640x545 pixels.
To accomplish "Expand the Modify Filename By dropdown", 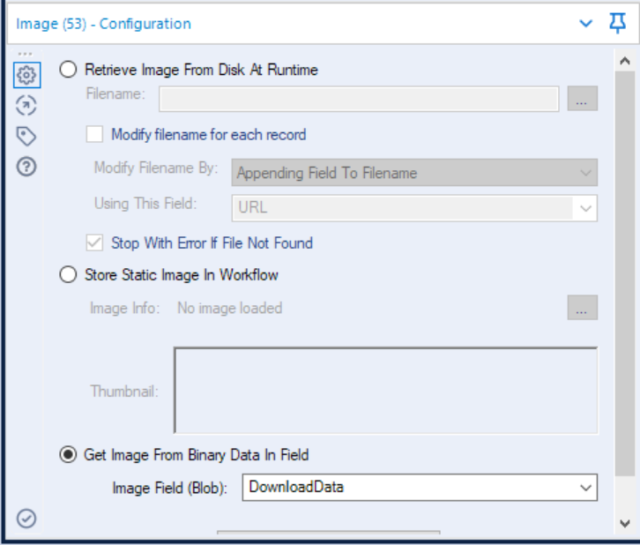I will (x=415, y=172).
